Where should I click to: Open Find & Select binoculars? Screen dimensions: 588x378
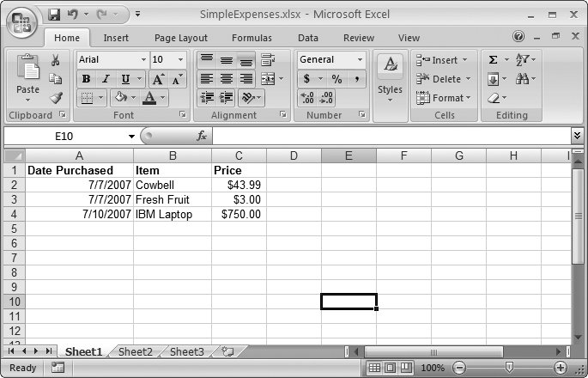tap(523, 78)
